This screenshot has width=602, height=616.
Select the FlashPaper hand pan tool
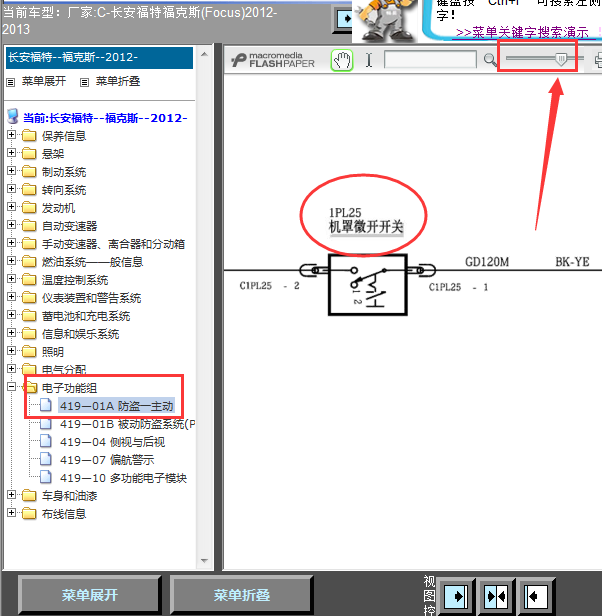click(x=342, y=60)
